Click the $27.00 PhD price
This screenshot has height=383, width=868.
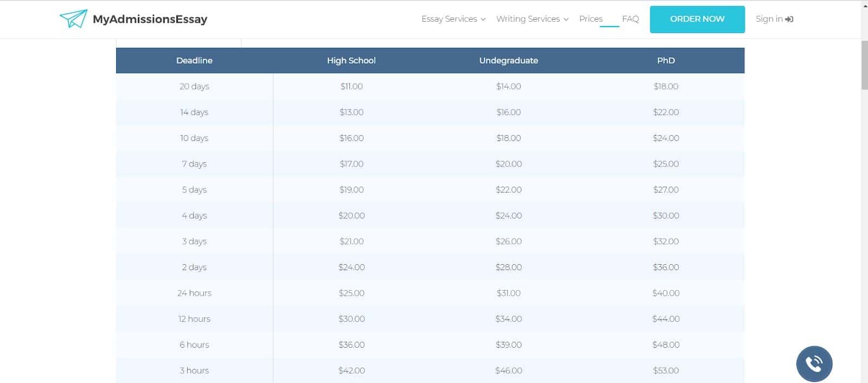coord(666,189)
